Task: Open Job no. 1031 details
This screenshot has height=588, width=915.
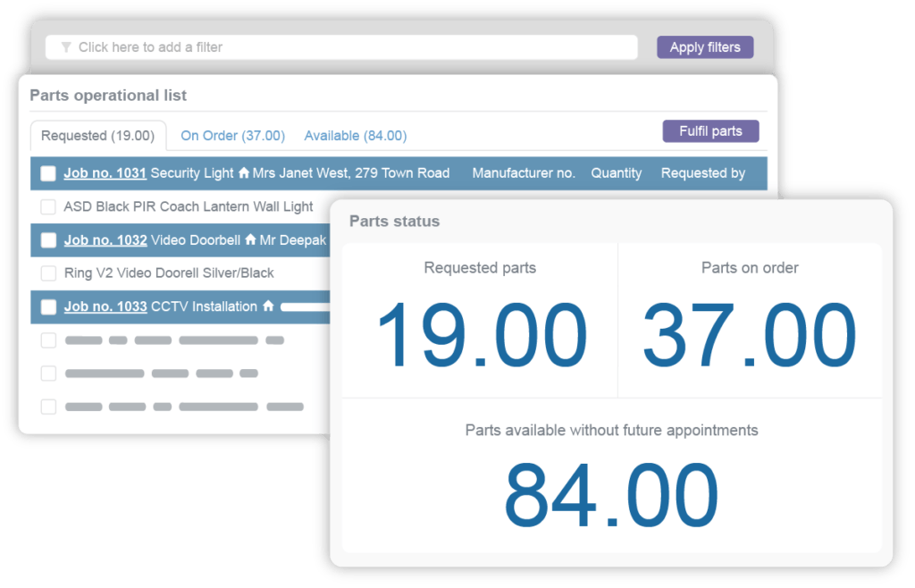Action: coord(105,173)
